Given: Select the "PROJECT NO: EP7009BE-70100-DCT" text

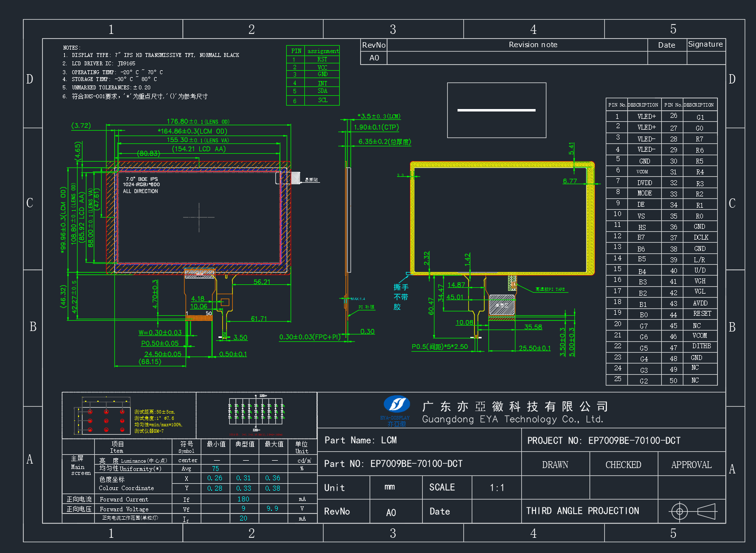Looking at the screenshot, I should click(x=604, y=441).
